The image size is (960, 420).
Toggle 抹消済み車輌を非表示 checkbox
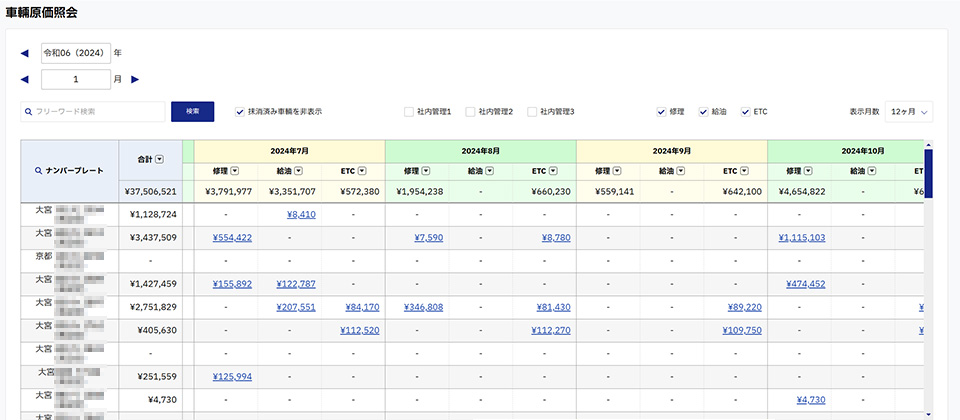pyautogui.click(x=240, y=112)
